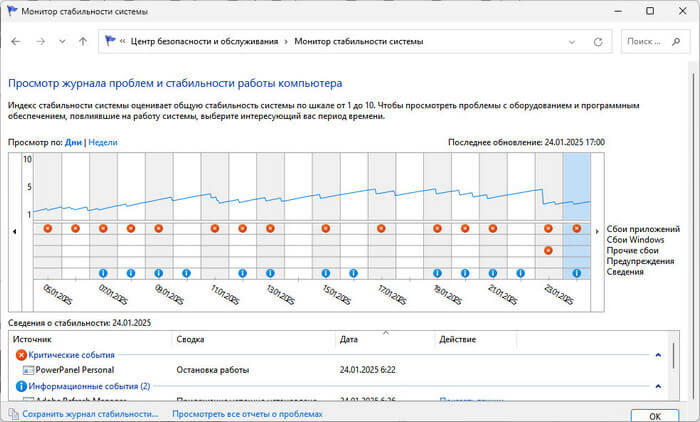Image resolution: width=700 pixels, height=422 pixels.
Task: Collapse the Информационные события group
Action: click(657, 385)
